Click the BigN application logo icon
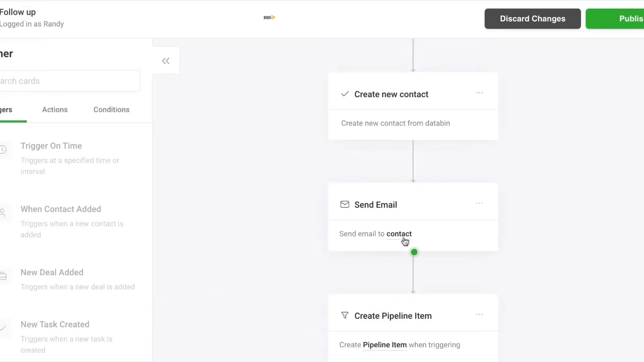 269,17
